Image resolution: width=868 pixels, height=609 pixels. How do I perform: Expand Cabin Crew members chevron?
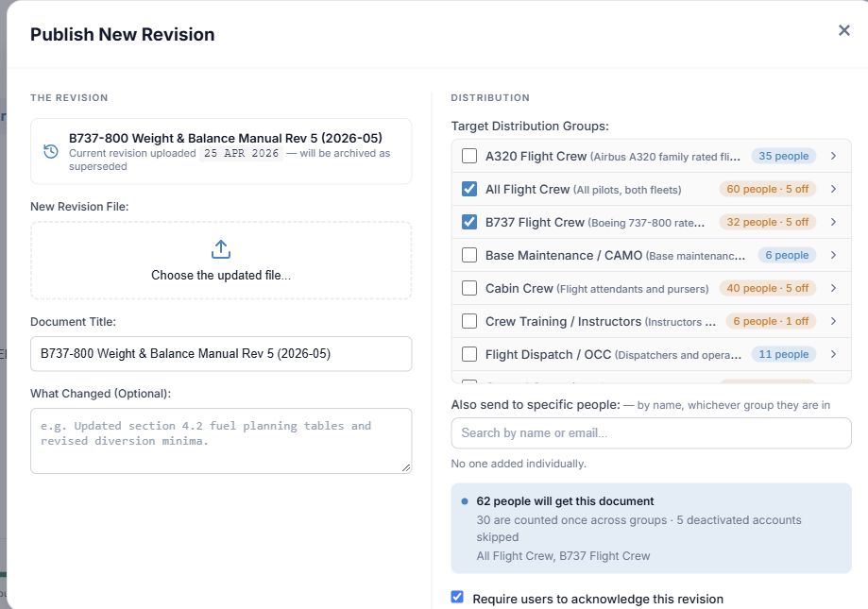click(833, 288)
